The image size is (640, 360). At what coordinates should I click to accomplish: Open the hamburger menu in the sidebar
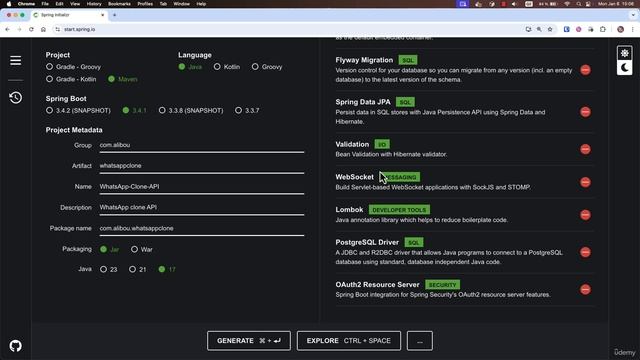tap(16, 60)
